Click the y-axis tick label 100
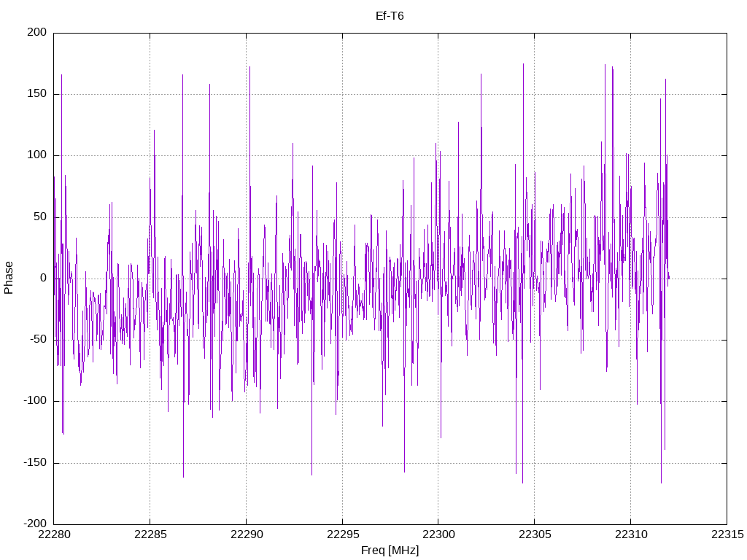 point(37,155)
